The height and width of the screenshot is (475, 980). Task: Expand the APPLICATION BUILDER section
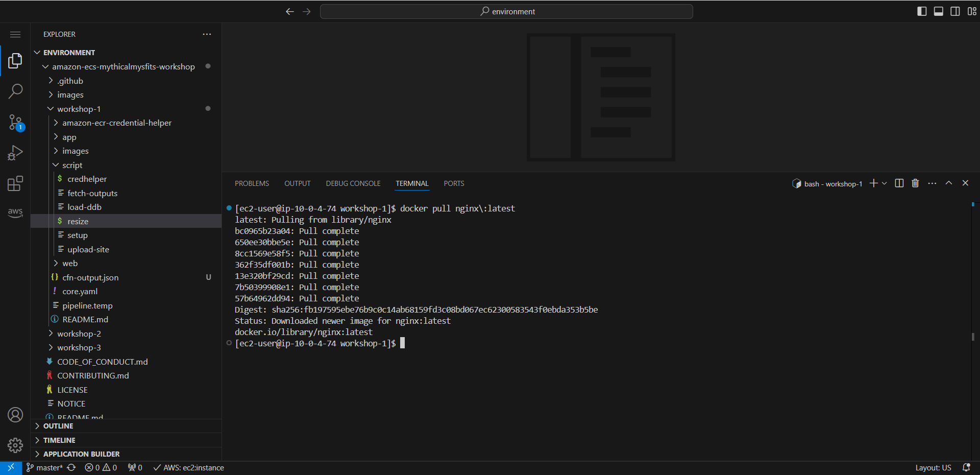click(x=126, y=454)
